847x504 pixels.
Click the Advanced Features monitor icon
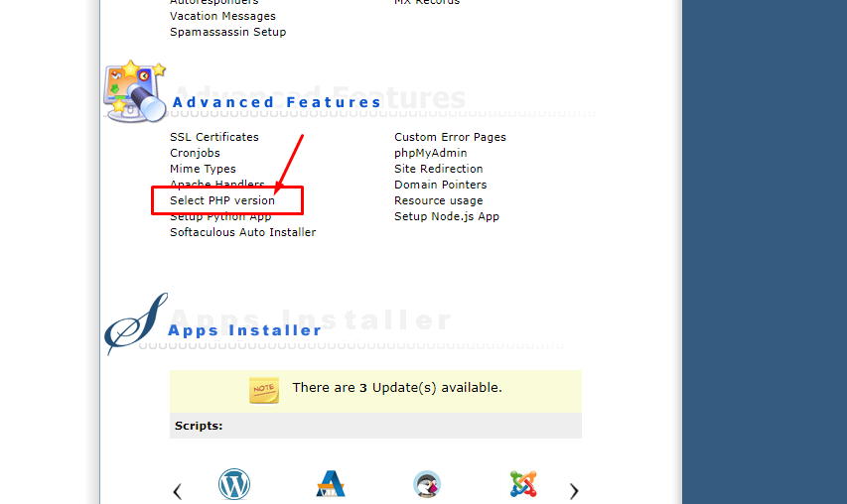tap(135, 90)
